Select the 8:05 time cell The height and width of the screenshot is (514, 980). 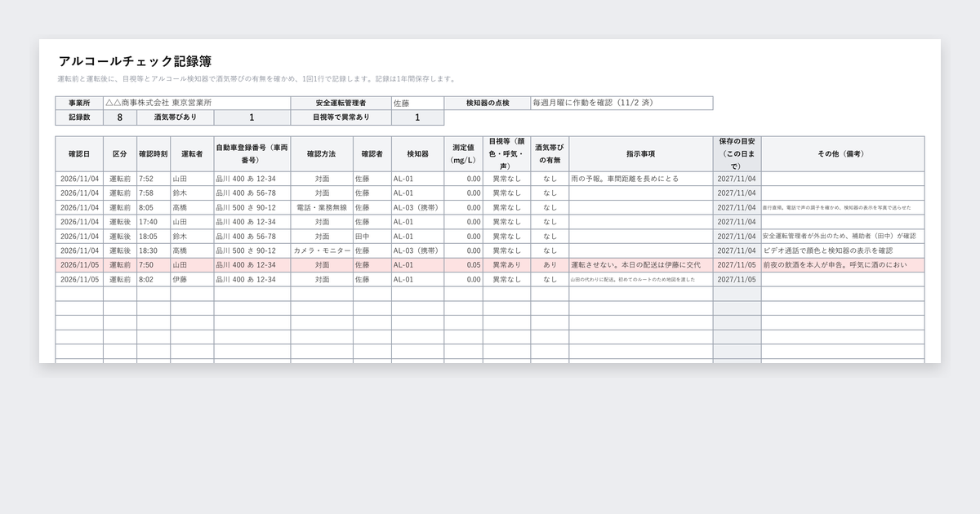pyautogui.click(x=154, y=207)
